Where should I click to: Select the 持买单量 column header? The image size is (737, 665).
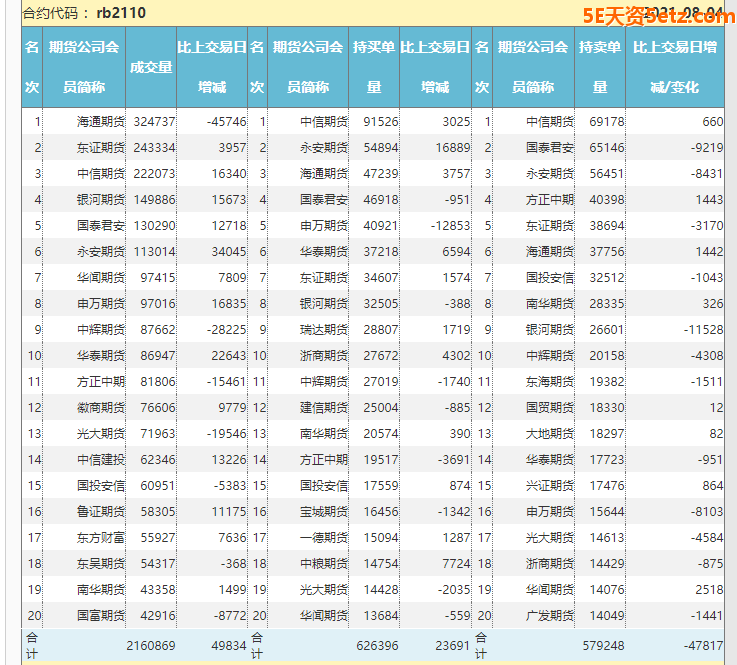[x=374, y=67]
